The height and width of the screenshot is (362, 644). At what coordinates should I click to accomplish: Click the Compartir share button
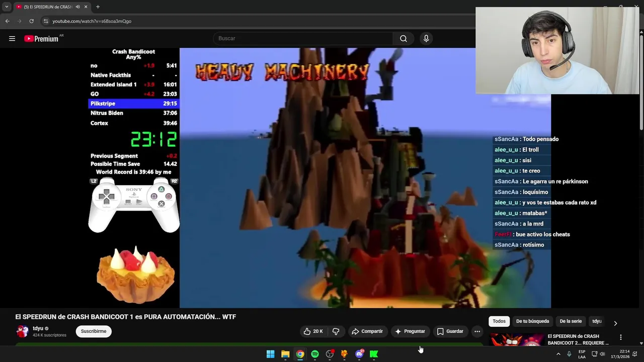pos(367,331)
